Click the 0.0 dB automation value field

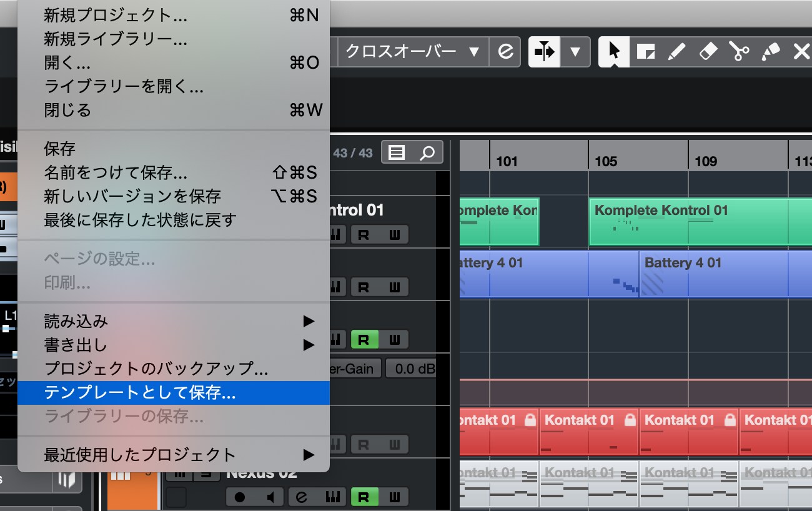pyautogui.click(x=411, y=369)
